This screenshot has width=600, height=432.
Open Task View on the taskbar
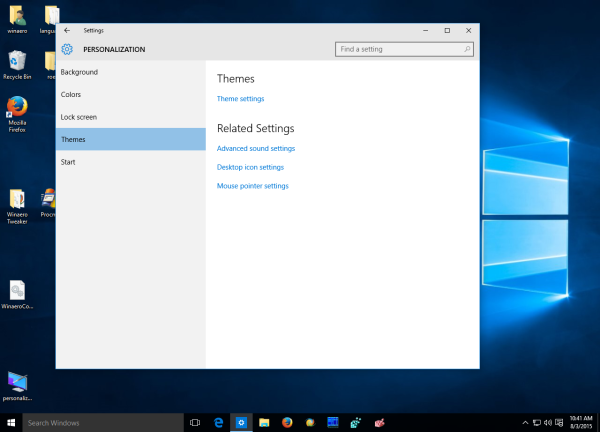195,422
